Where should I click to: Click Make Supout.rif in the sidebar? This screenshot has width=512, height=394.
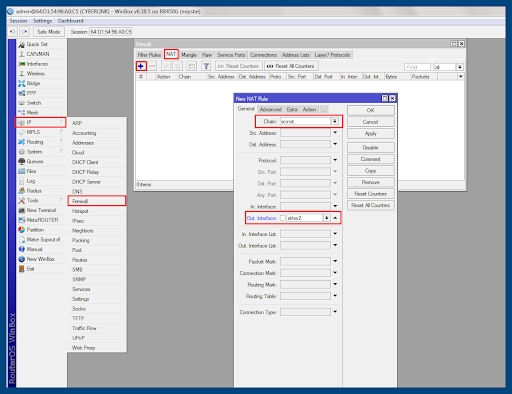click(43, 239)
